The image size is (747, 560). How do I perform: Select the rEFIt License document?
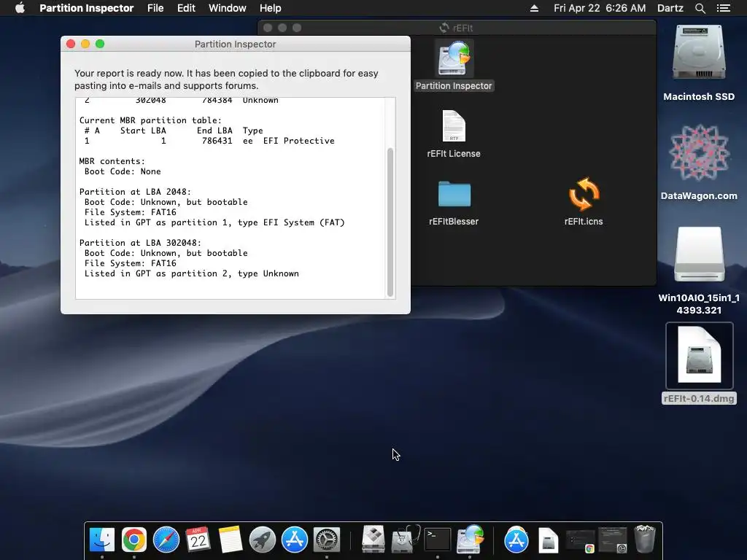click(x=454, y=134)
